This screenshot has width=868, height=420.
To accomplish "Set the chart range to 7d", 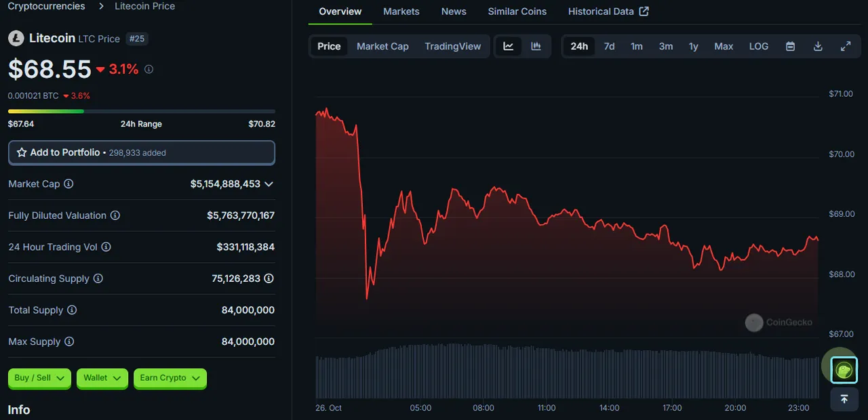I will (609, 46).
